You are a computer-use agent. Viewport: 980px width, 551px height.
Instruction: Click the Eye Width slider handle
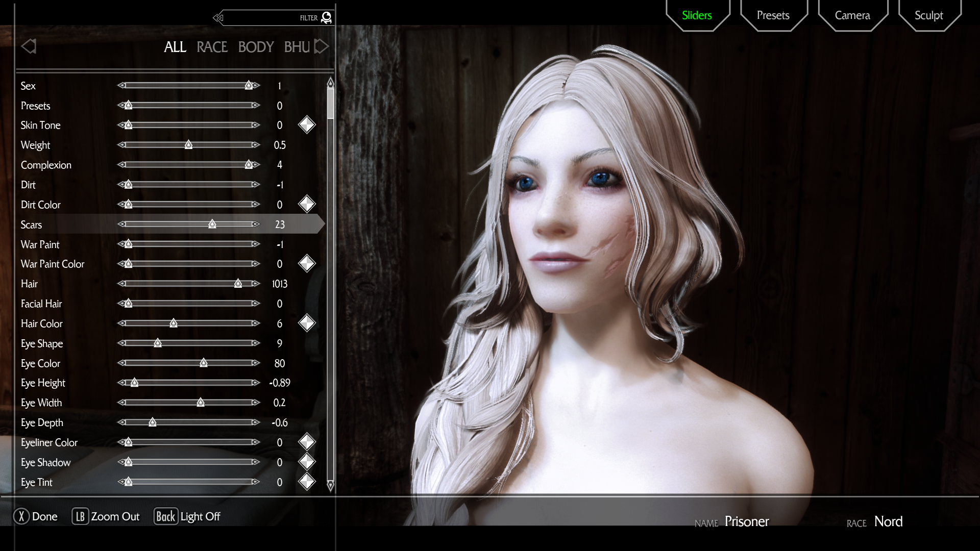click(x=201, y=402)
